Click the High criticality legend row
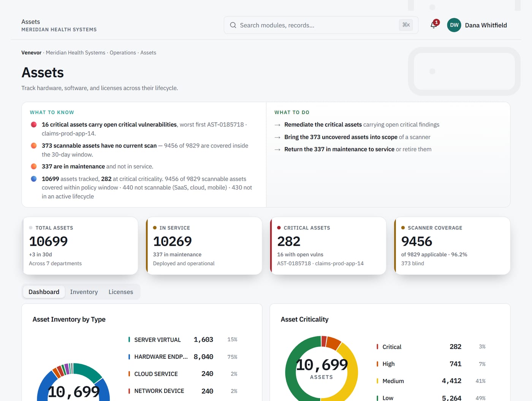Image resolution: width=532 pixels, height=401 pixels. point(432,364)
